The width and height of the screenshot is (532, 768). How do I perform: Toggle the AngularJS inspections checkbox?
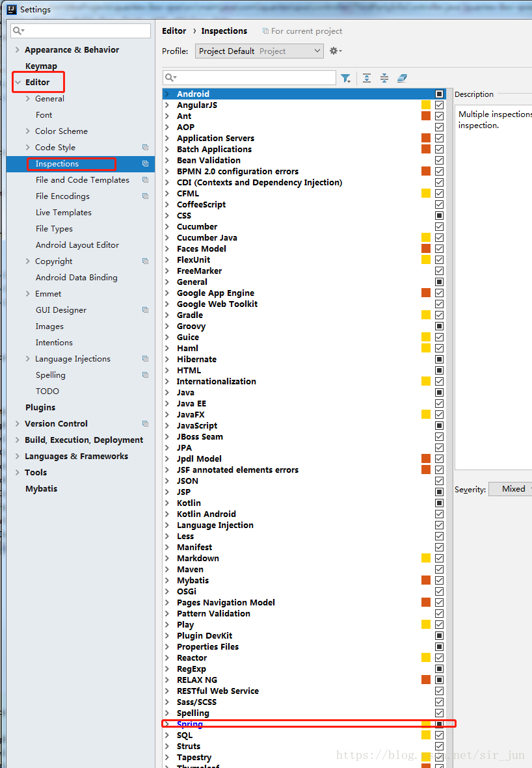440,105
